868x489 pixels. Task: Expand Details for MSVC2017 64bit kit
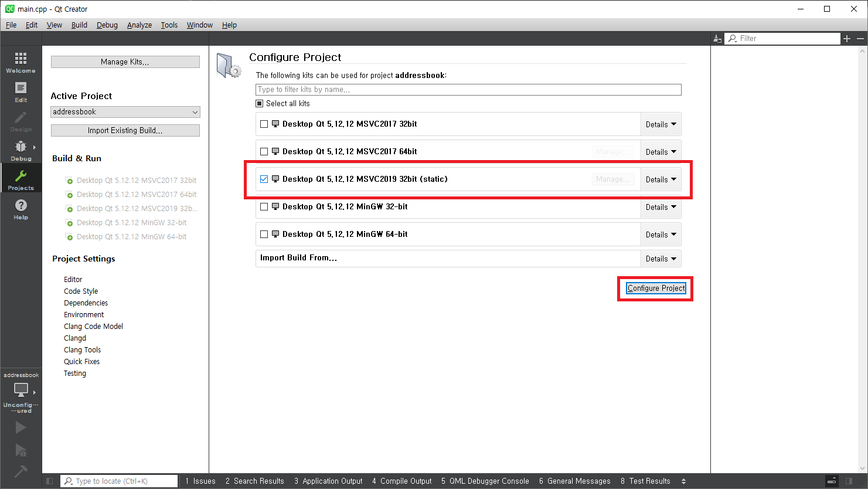point(661,152)
